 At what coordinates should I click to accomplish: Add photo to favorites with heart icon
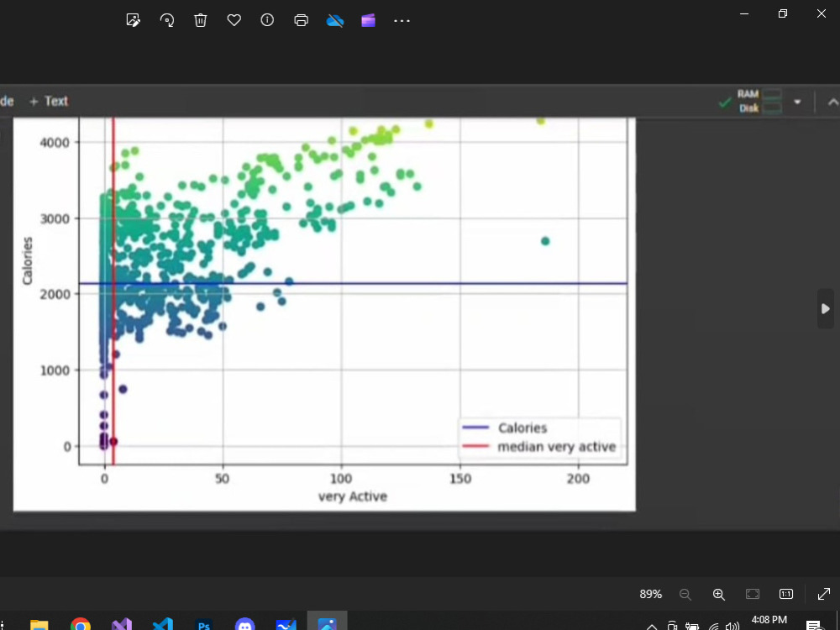tap(234, 20)
